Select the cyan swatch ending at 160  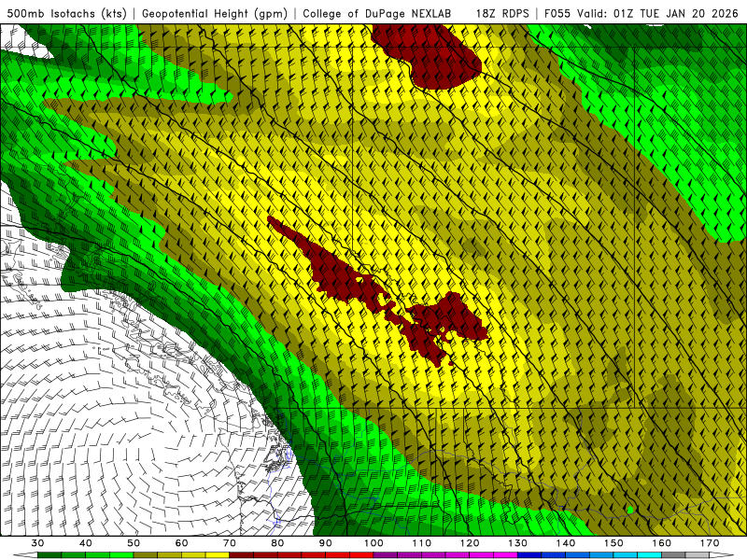click(649, 556)
